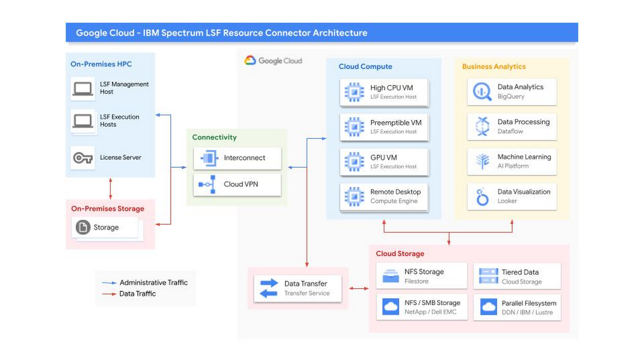
Task: Select the Preemptible VM card
Action: [x=384, y=127]
